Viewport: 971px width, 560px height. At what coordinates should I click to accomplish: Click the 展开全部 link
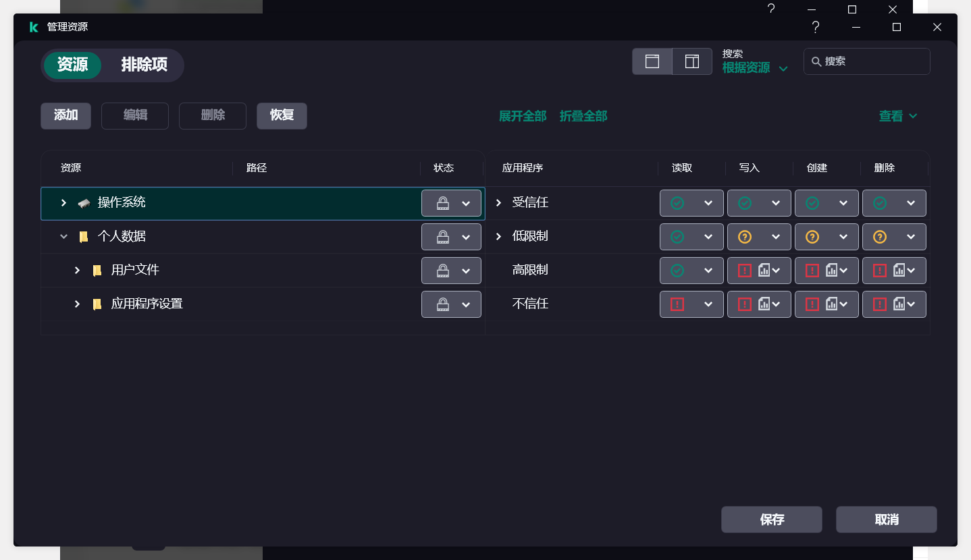[523, 115]
